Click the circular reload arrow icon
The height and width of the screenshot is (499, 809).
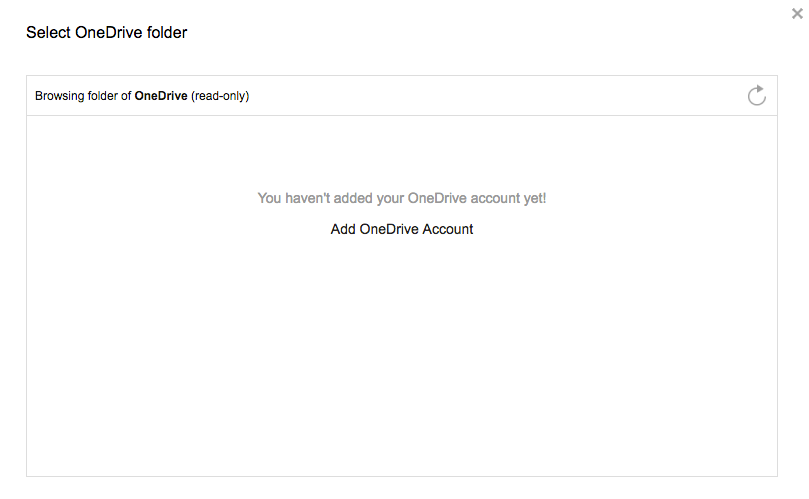pos(756,95)
